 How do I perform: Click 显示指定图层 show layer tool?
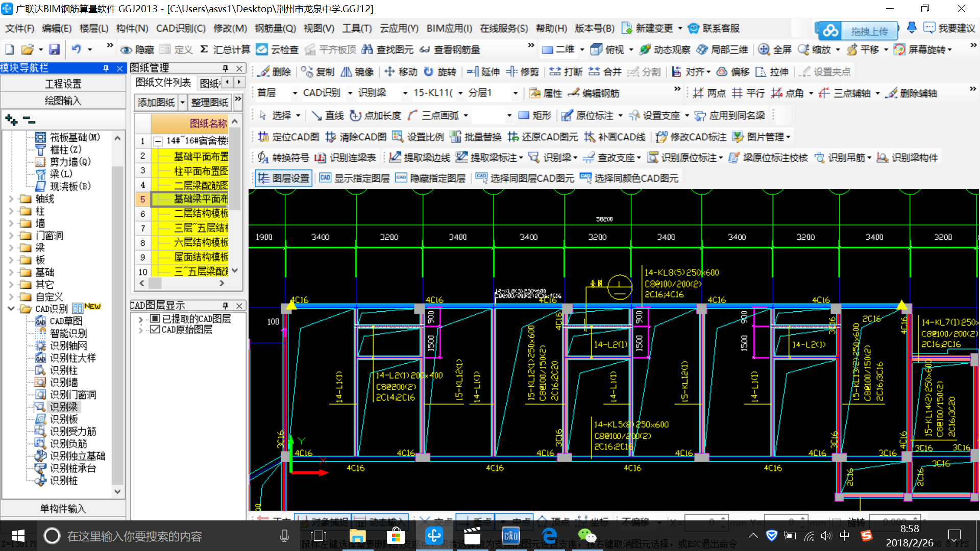(355, 178)
